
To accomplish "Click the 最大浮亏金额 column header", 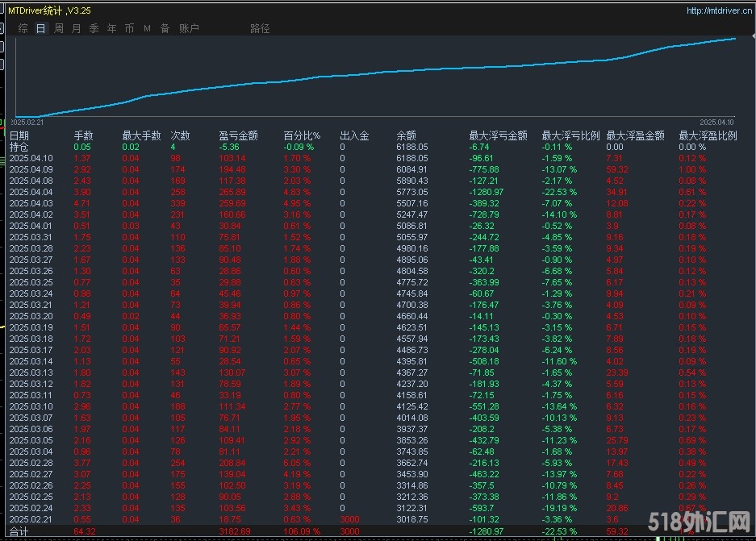I will coord(498,135).
